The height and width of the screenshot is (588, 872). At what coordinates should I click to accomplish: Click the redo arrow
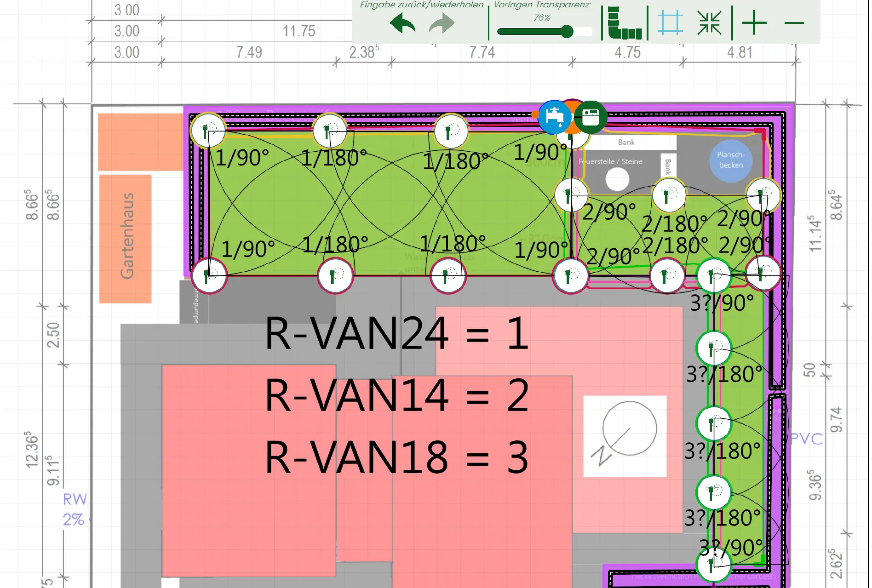pos(442,23)
